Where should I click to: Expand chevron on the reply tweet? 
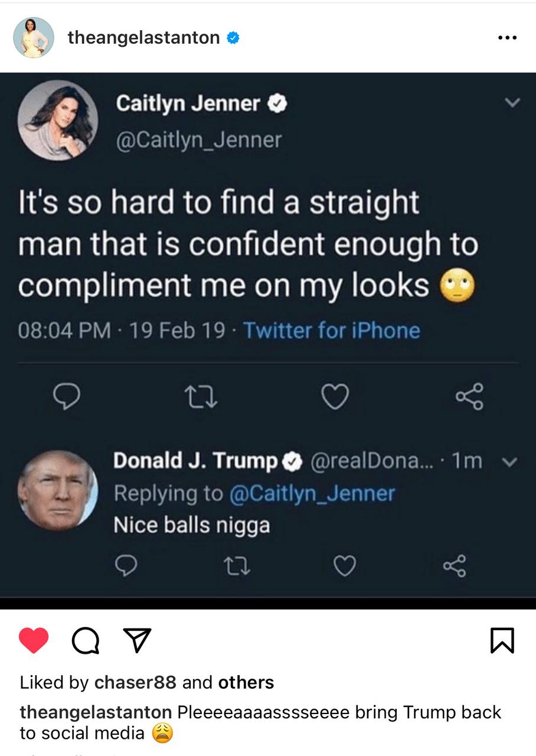click(x=512, y=462)
